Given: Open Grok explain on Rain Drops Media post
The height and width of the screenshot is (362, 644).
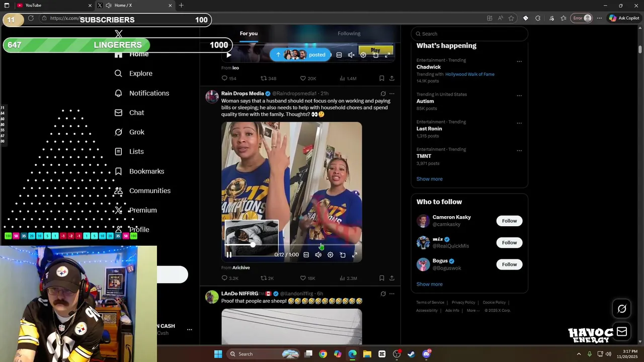Looking at the screenshot, I should click(x=383, y=94).
